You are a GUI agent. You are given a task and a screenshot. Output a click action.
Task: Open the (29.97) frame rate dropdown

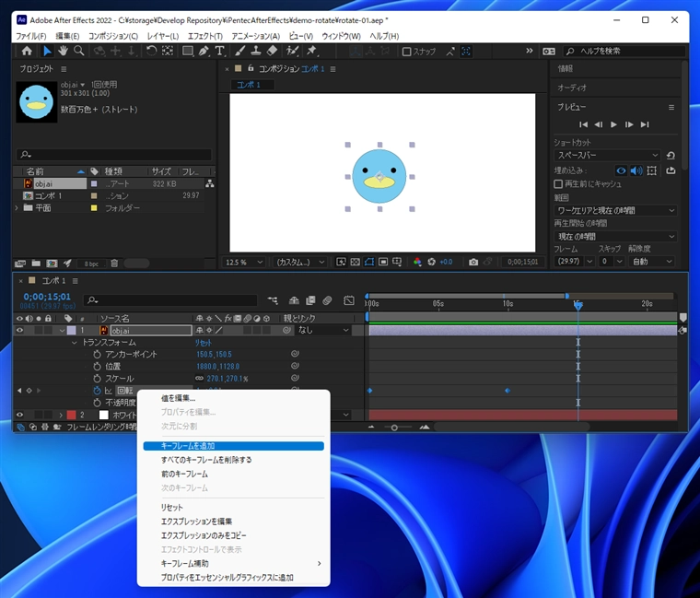[x=574, y=262]
